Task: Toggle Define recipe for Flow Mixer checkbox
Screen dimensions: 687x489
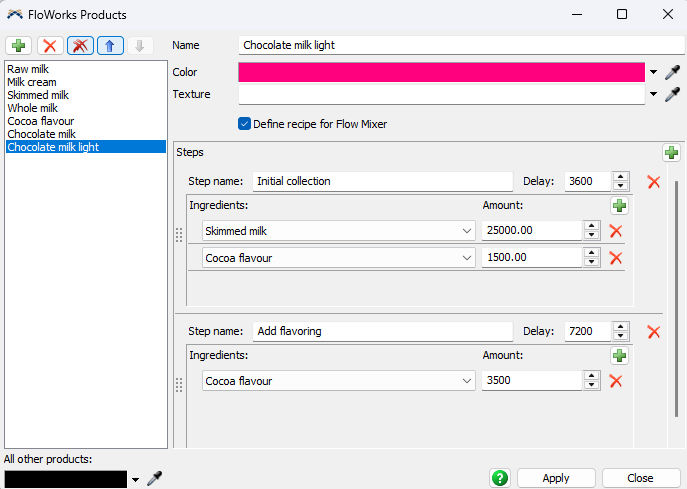Action: pos(245,124)
